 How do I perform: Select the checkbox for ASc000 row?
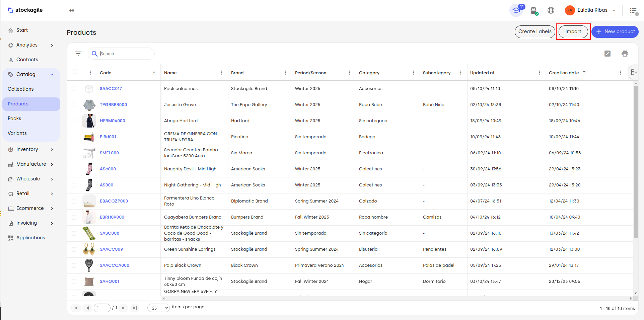pos(74,169)
